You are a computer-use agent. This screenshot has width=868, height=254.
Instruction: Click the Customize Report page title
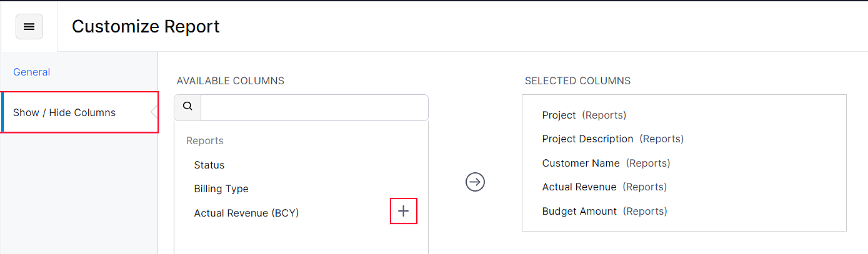click(146, 26)
